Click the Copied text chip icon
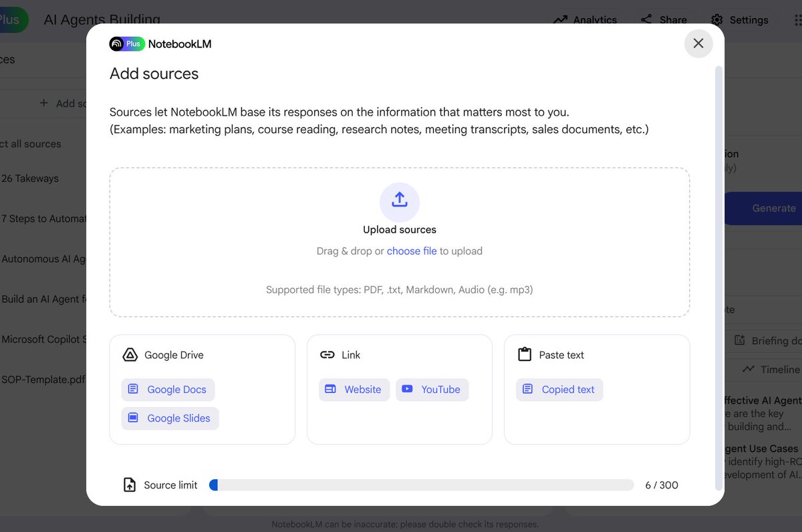Viewport: 802px width, 532px height. click(527, 389)
